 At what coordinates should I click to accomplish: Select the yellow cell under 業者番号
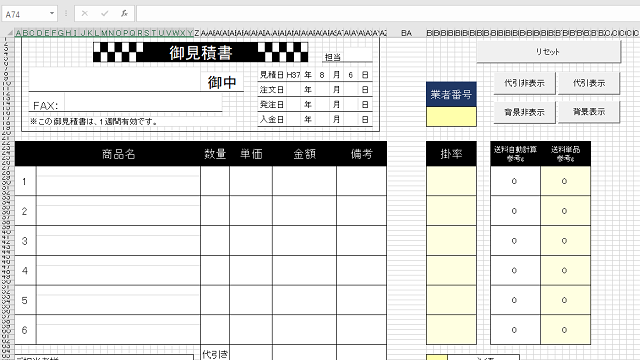click(451, 117)
